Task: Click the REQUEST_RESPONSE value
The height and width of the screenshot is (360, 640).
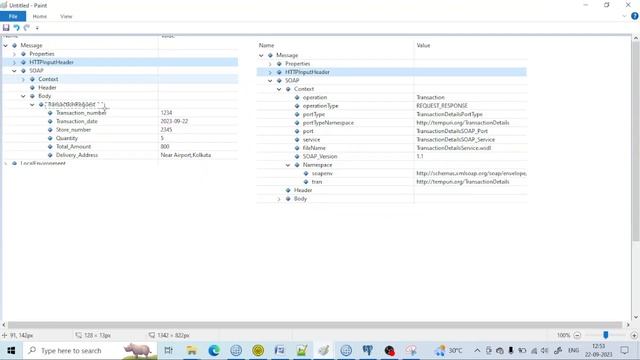Action: point(442,106)
